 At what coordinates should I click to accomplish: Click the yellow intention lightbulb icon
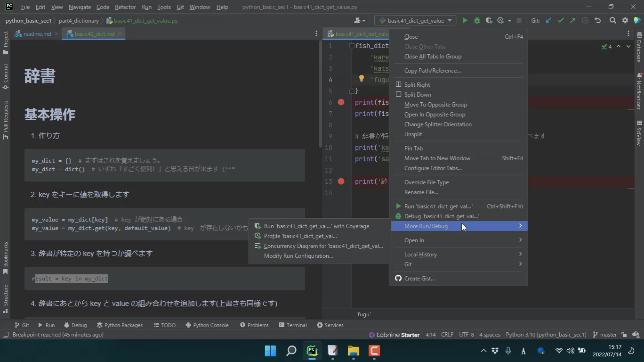coord(362,79)
